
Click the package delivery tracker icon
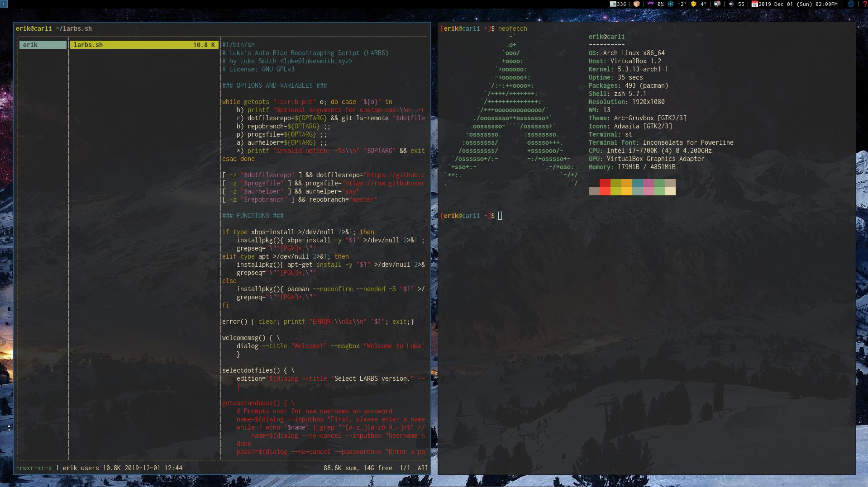tap(636, 4)
